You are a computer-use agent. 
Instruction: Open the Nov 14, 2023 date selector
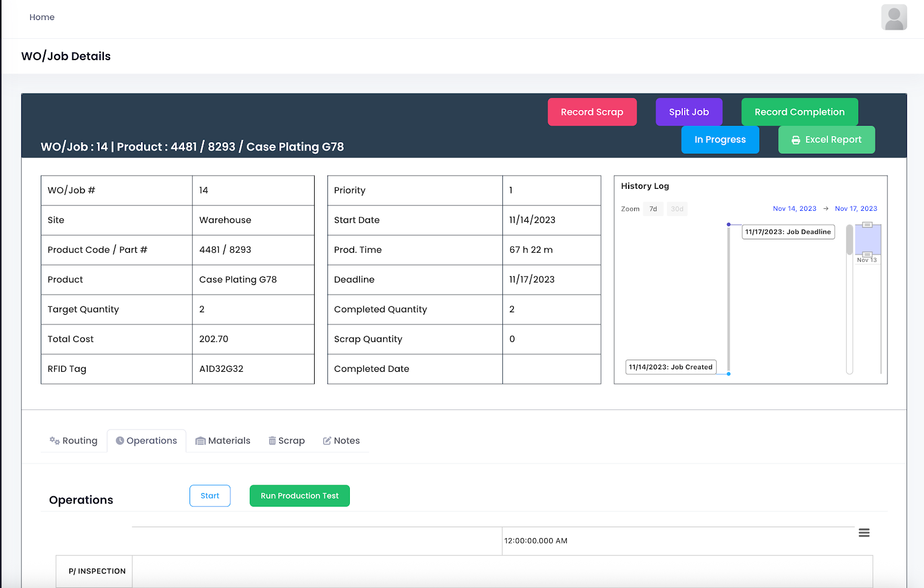(x=795, y=208)
